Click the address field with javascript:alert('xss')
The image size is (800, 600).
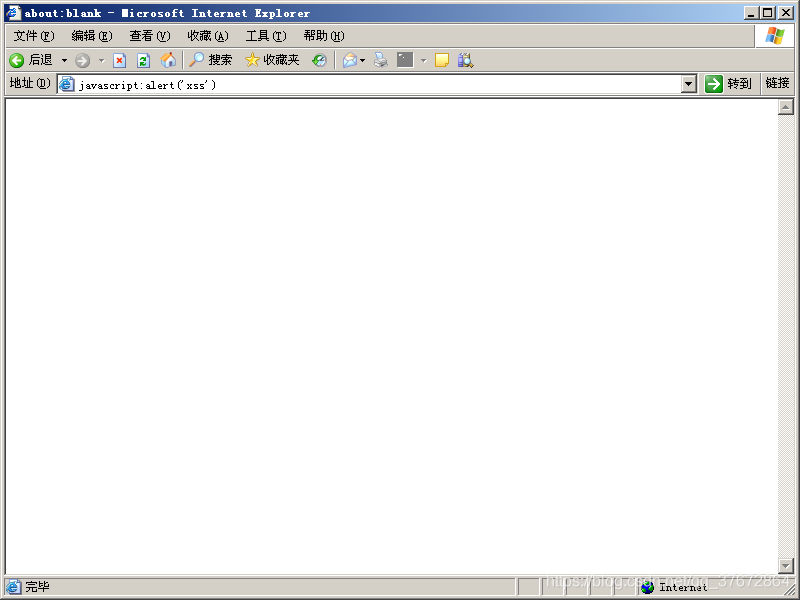click(x=377, y=84)
